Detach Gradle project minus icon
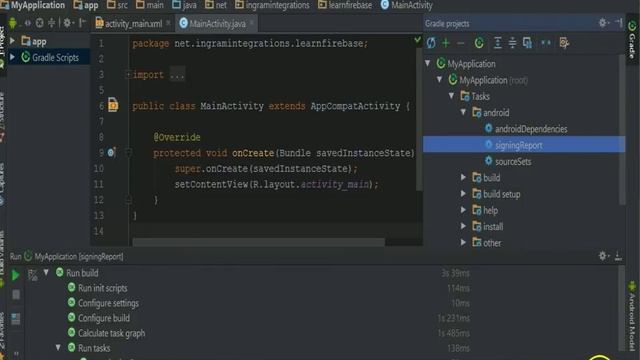The image size is (640, 360). click(461, 43)
